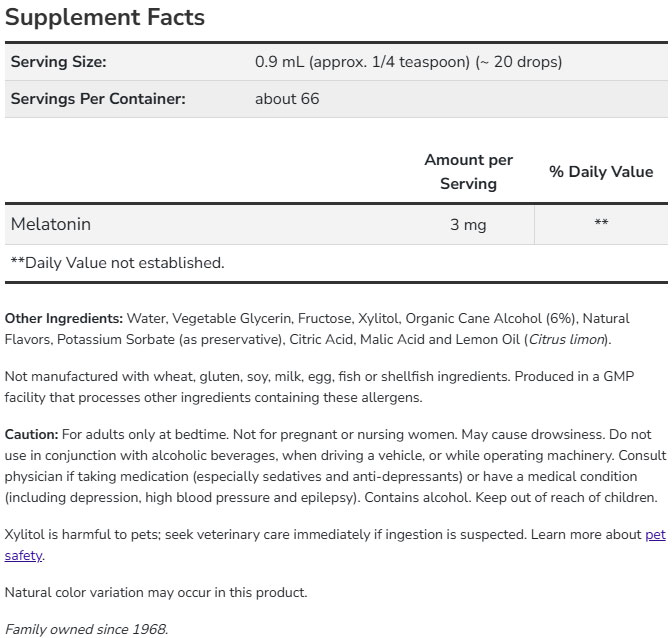Click the Supplement Facts heading
The image size is (672, 638).
click(104, 17)
